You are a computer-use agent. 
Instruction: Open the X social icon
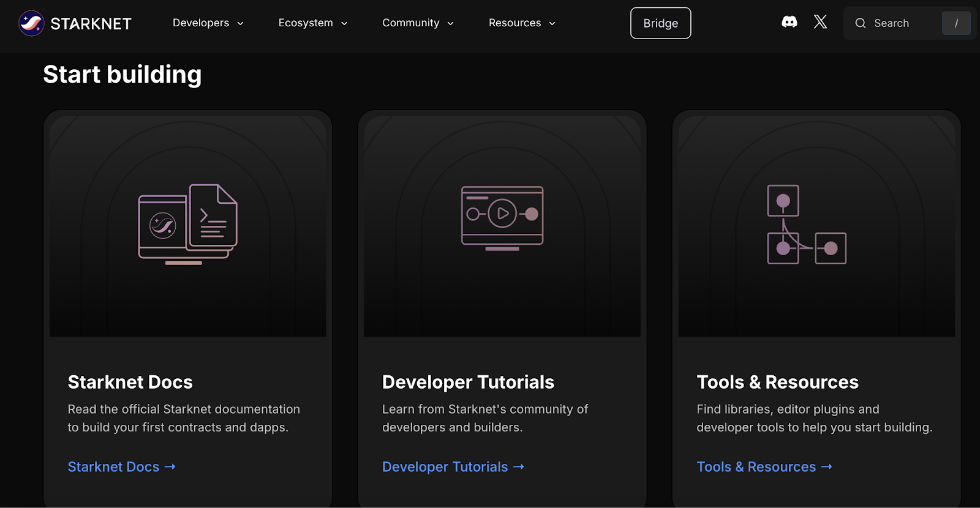coord(820,23)
